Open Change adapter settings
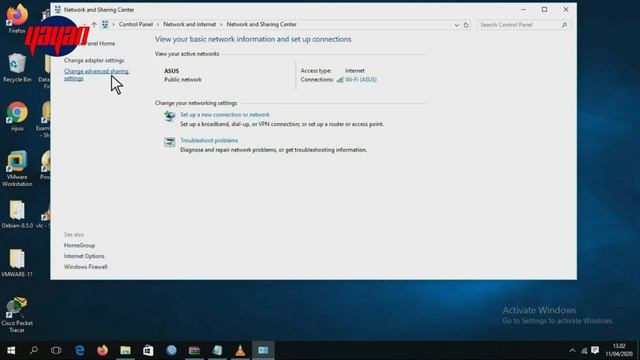This screenshot has width=640, height=360. 94,60
